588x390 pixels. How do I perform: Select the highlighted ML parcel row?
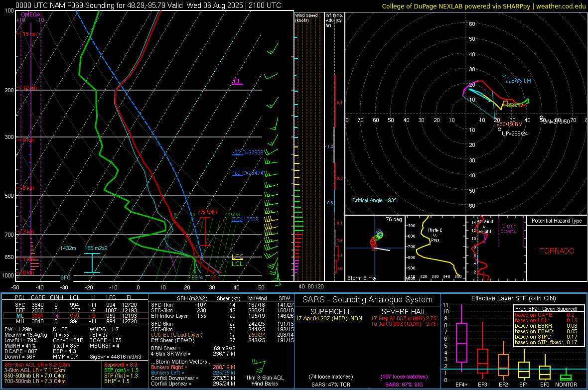pos(75,316)
